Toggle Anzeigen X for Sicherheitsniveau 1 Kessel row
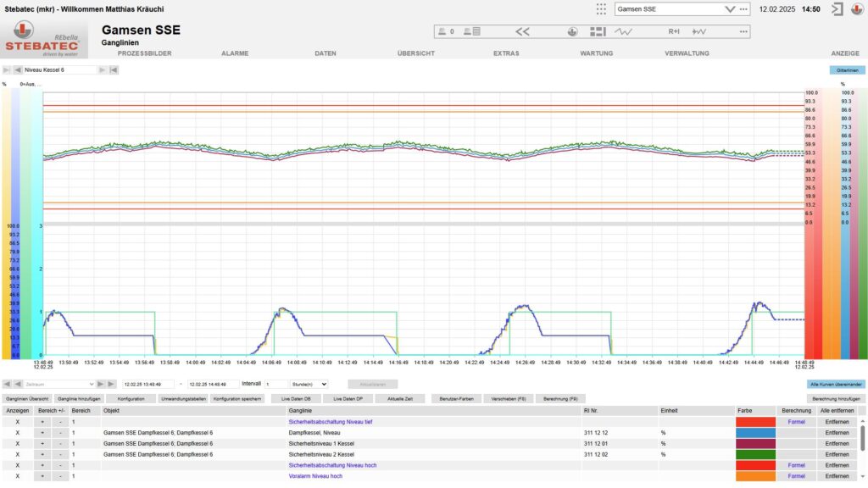 click(17, 443)
